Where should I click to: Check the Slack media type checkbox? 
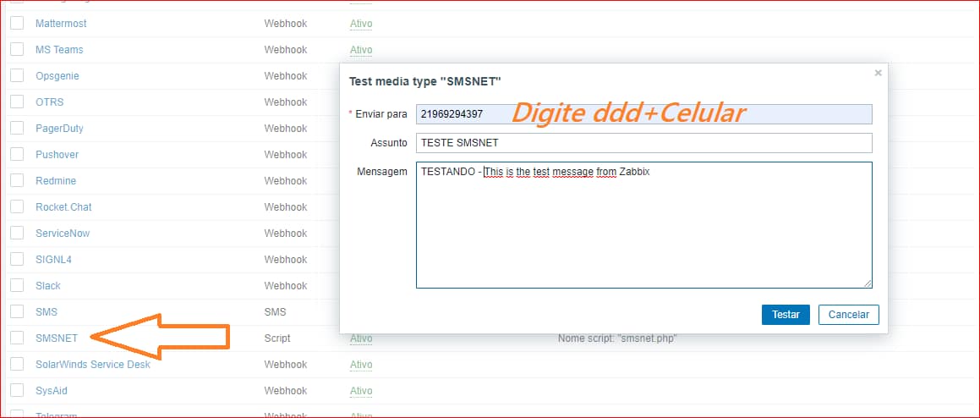point(17,286)
